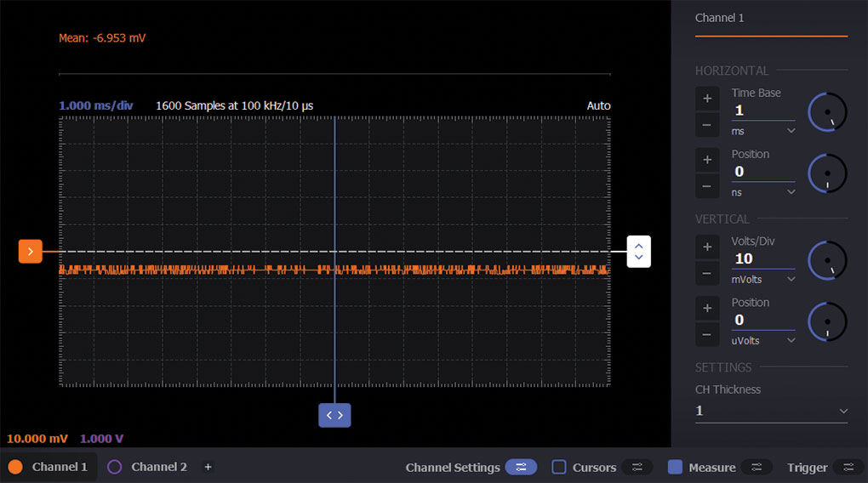868x483 pixels.
Task: Click the Measure label
Action: tap(712, 468)
